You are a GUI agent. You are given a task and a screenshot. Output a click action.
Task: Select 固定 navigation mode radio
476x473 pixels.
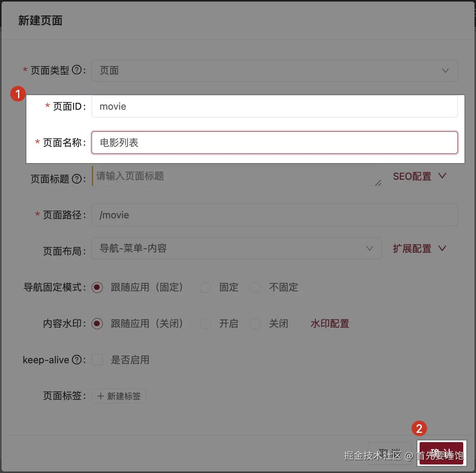(205, 288)
